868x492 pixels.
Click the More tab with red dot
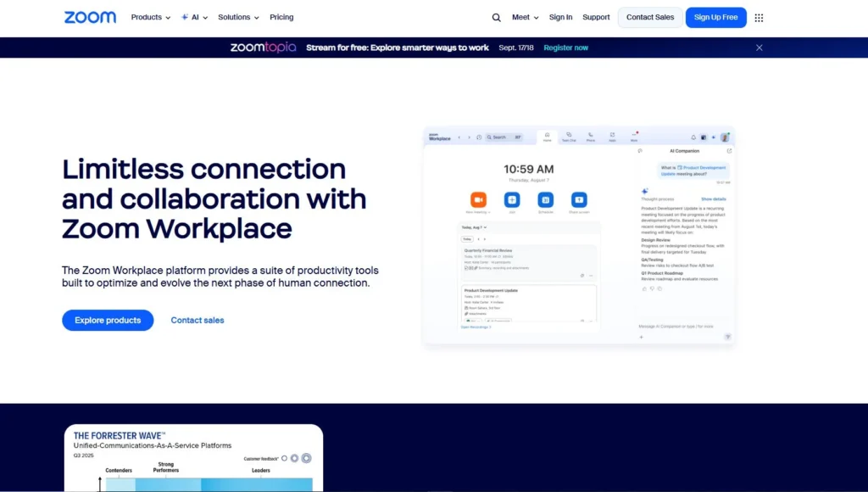click(x=634, y=137)
